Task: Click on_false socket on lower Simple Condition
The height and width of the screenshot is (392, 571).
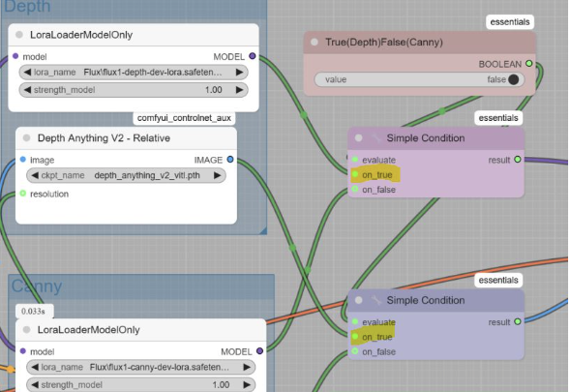Action: [355, 351]
